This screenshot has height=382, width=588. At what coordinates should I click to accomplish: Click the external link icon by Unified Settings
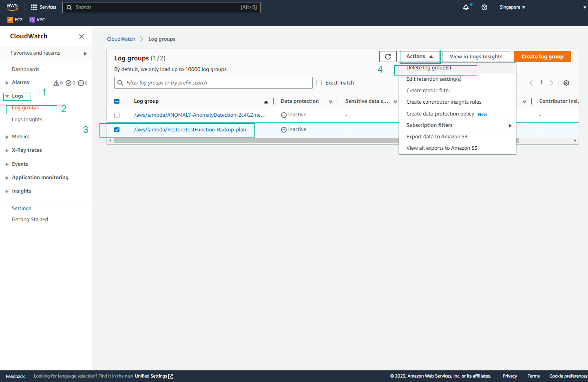(x=171, y=376)
